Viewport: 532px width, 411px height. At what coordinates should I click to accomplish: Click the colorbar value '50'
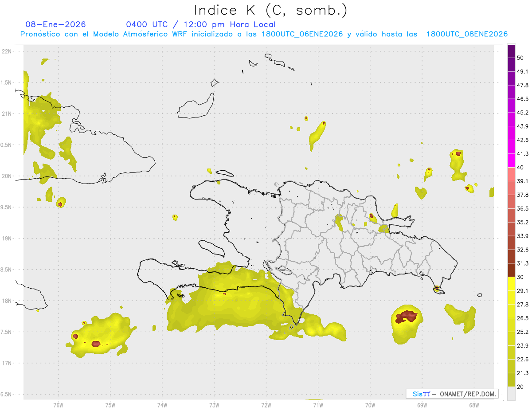(521, 58)
